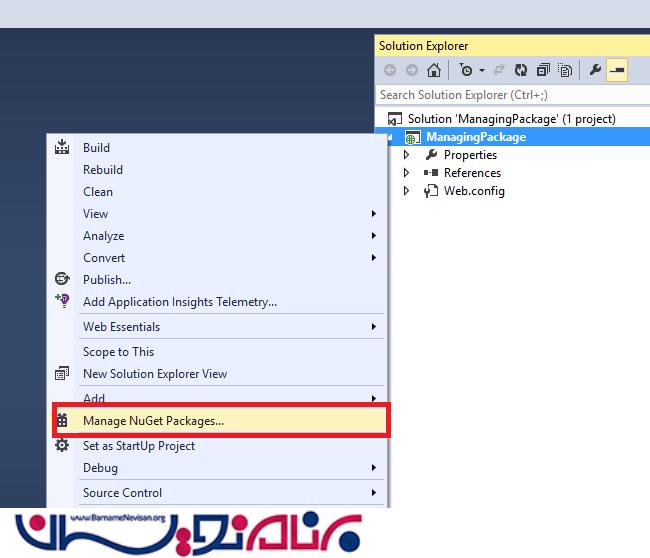Toggle the Show All Files icon
This screenshot has width=650, height=558.
point(565,70)
